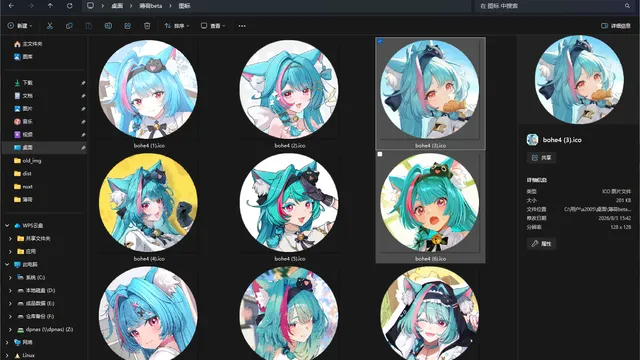Select bohe4 (2).ico thumbnail
The image size is (640, 360).
click(x=289, y=89)
